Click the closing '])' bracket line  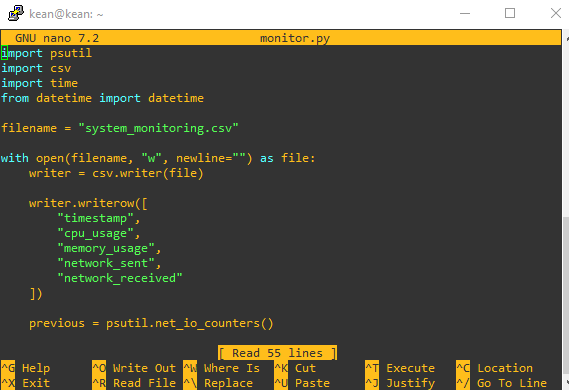click(x=36, y=293)
